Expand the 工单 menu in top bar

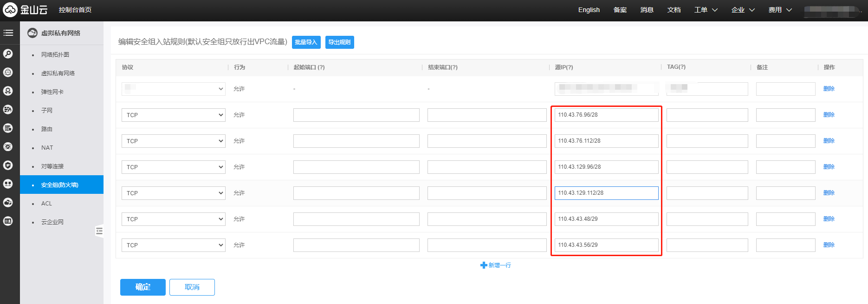(706, 10)
